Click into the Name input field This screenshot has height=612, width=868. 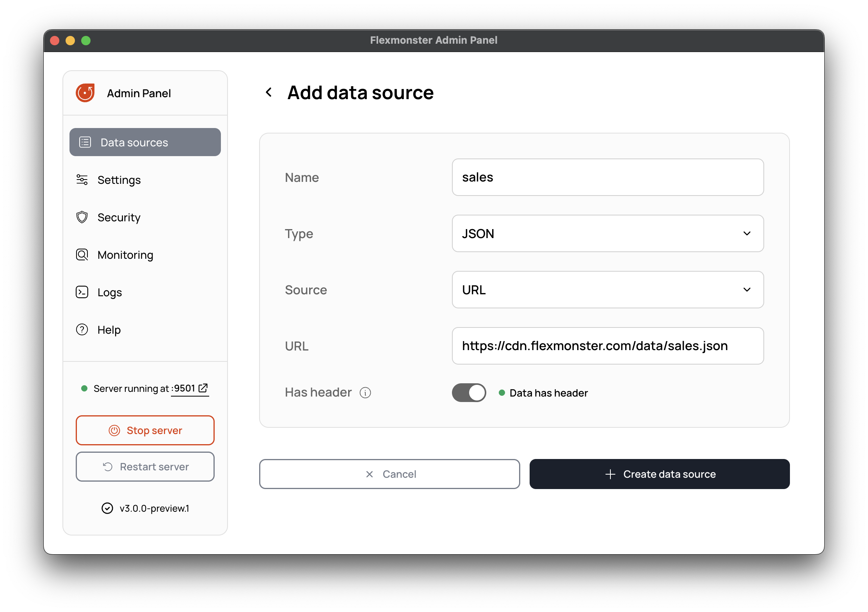pyautogui.click(x=607, y=177)
